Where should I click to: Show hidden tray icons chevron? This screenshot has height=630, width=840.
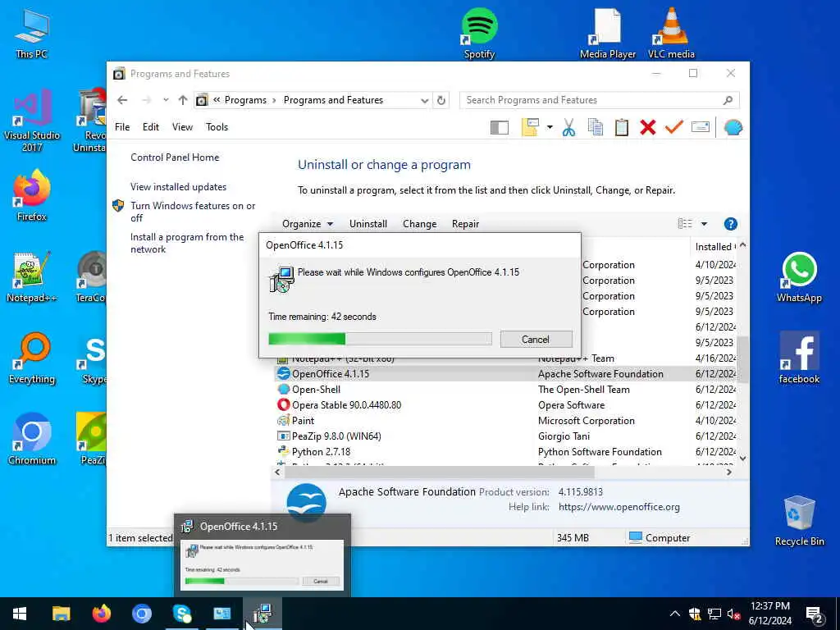(x=675, y=614)
